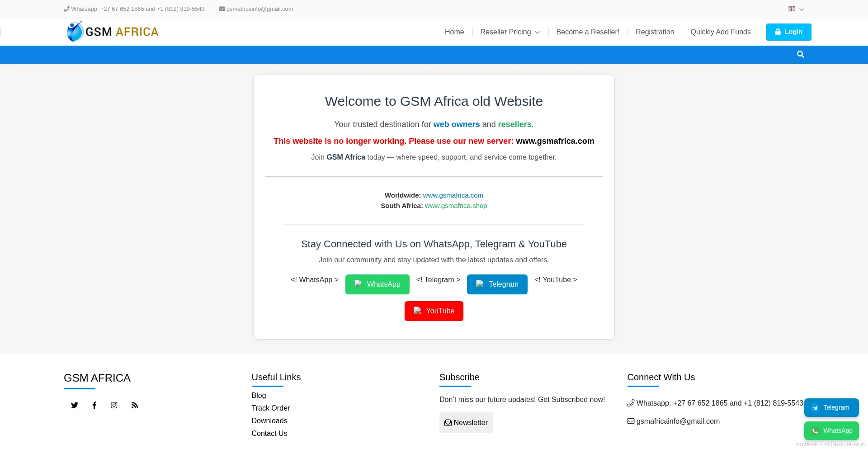The image size is (868, 449).
Task: Click the '<! WhatsApp >' text label
Action: click(315, 280)
